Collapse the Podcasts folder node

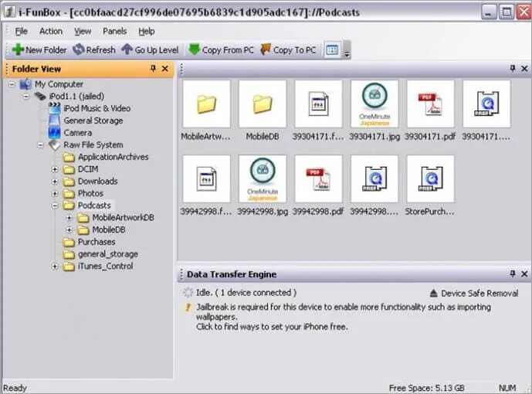click(x=55, y=205)
